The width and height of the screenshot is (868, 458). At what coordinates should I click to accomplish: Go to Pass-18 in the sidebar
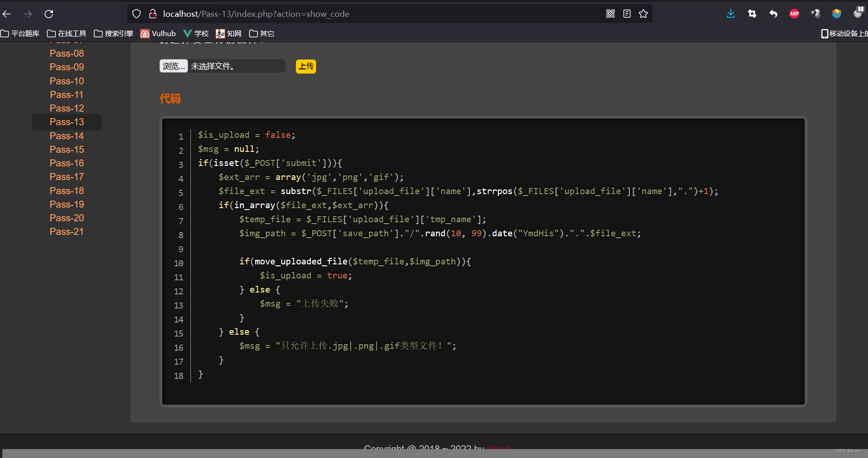coord(67,191)
